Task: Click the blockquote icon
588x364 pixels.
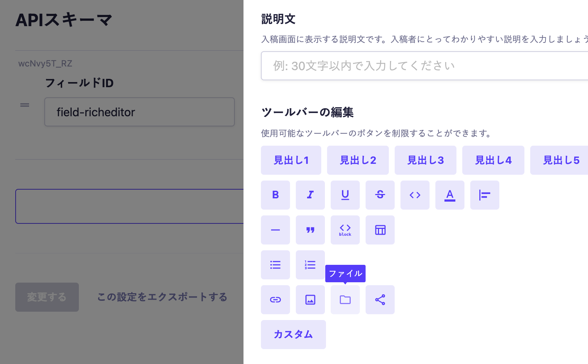Action: coord(310,230)
